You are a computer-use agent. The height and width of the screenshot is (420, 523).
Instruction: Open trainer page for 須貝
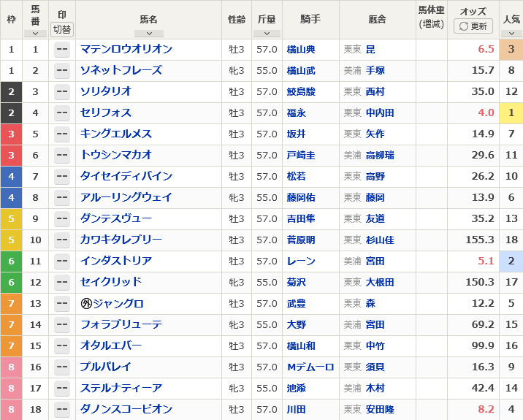click(375, 367)
